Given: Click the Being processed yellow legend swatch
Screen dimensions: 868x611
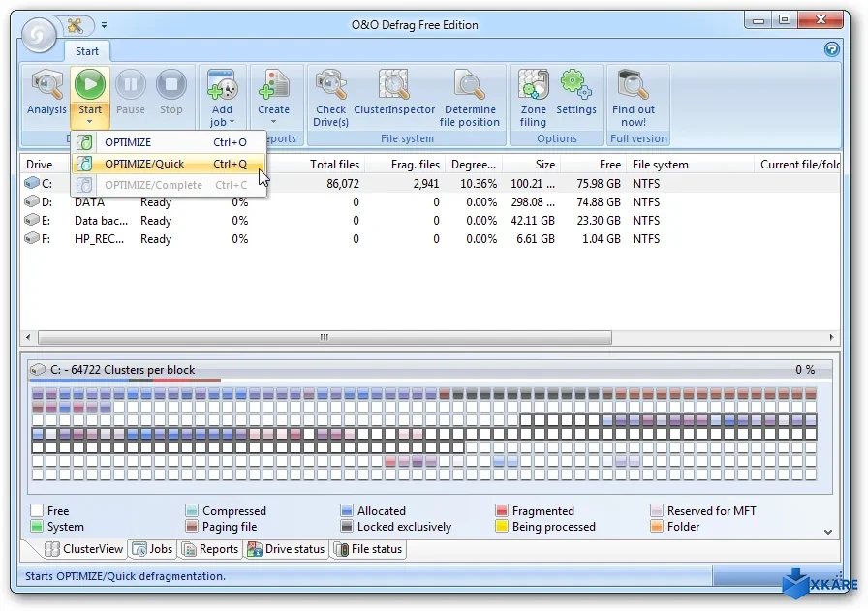Looking at the screenshot, I should (x=502, y=526).
